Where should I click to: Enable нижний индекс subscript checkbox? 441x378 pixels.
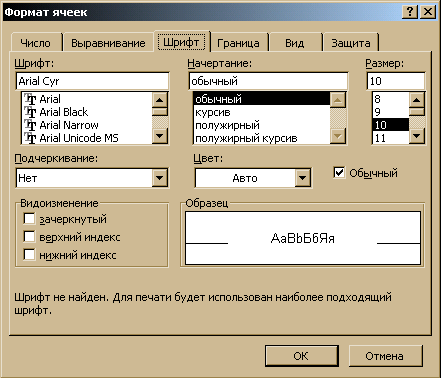coord(29,255)
